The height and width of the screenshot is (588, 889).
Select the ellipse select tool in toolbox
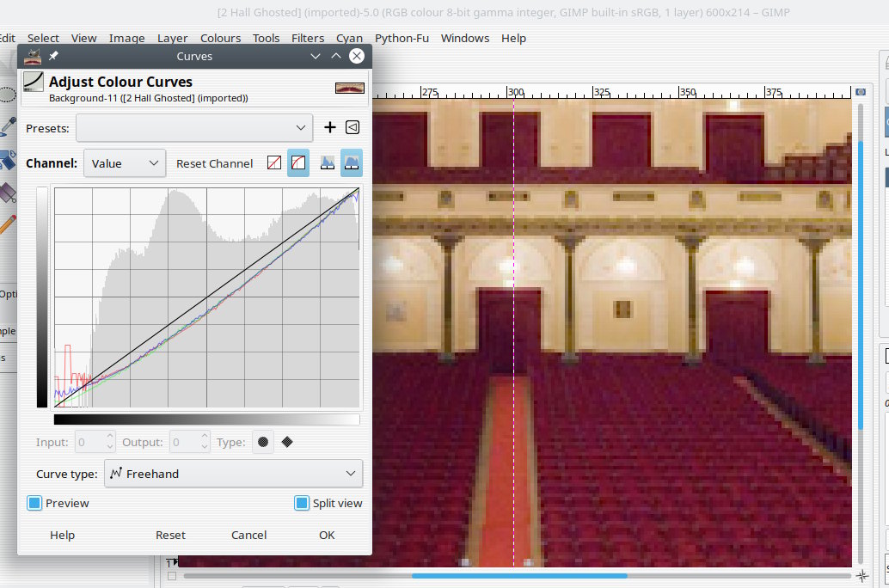7,94
